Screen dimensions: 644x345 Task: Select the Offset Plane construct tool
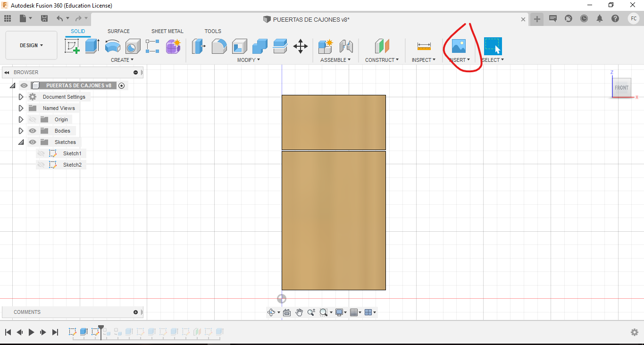[x=382, y=46]
